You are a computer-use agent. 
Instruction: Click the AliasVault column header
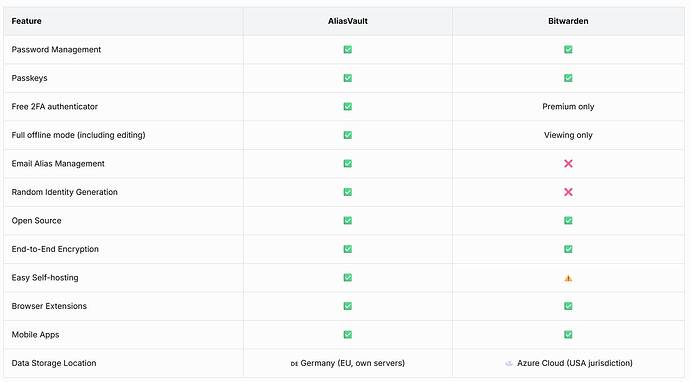click(x=348, y=21)
